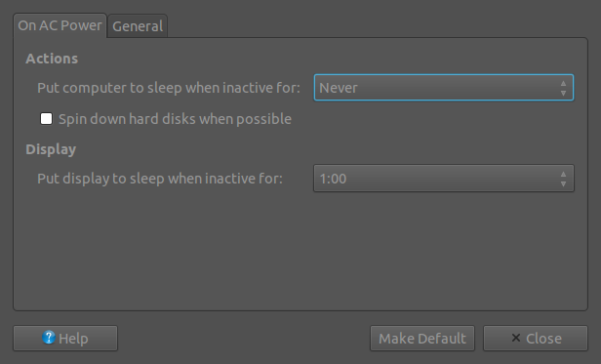Image resolution: width=601 pixels, height=364 pixels.
Task: Click the "Put display to sleep when inactive for" label
Action: coord(160,179)
